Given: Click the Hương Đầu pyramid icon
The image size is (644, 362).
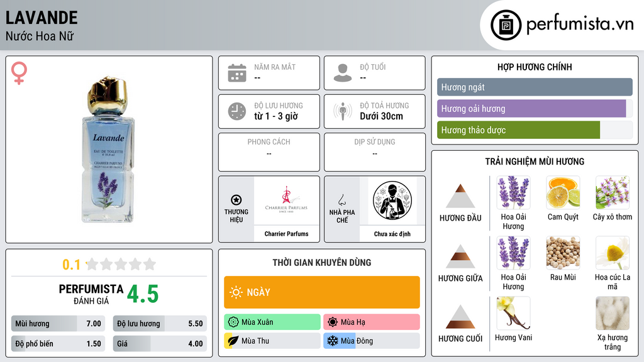Looking at the screenshot, I should tap(460, 196).
